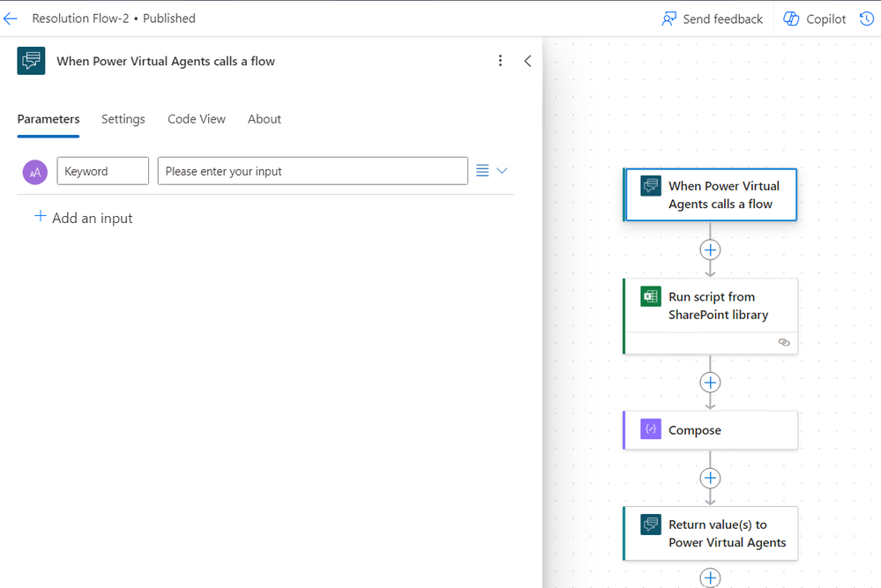Open flow version history clock icon
The image size is (881, 588).
pyautogui.click(x=867, y=19)
